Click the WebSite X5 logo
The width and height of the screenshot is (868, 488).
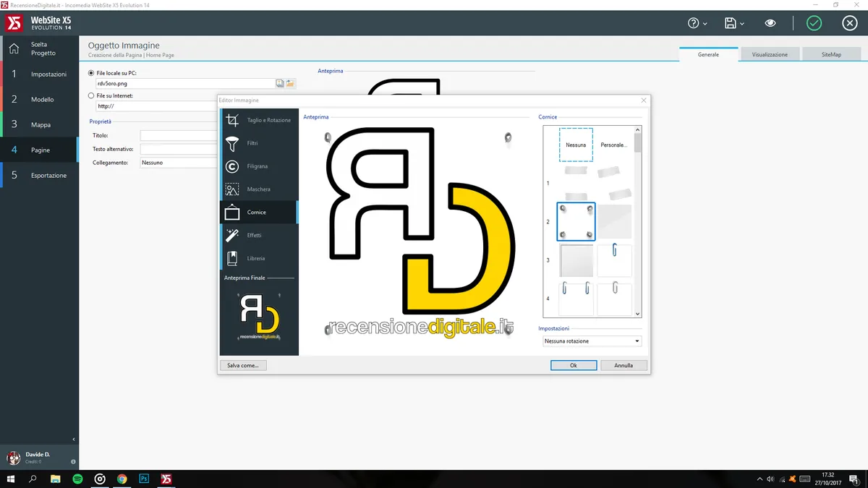click(14, 23)
